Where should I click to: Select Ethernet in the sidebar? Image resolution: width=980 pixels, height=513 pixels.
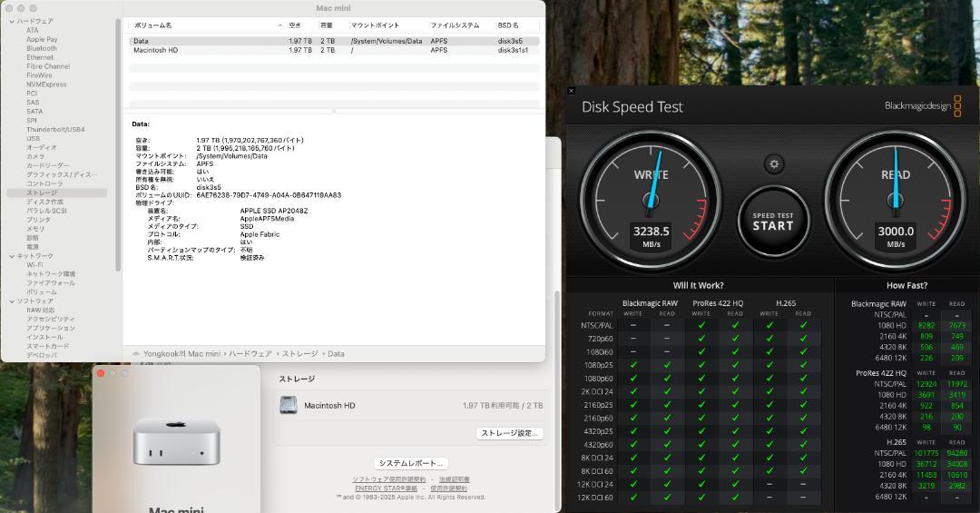pos(40,57)
